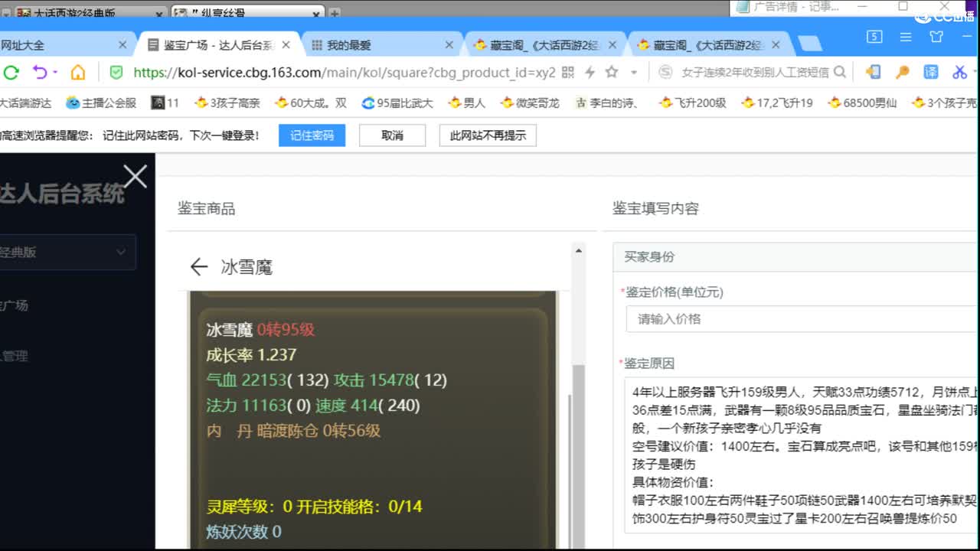Bookmark page with the star icon
Viewport: 980px width, 551px height.
pos(612,72)
